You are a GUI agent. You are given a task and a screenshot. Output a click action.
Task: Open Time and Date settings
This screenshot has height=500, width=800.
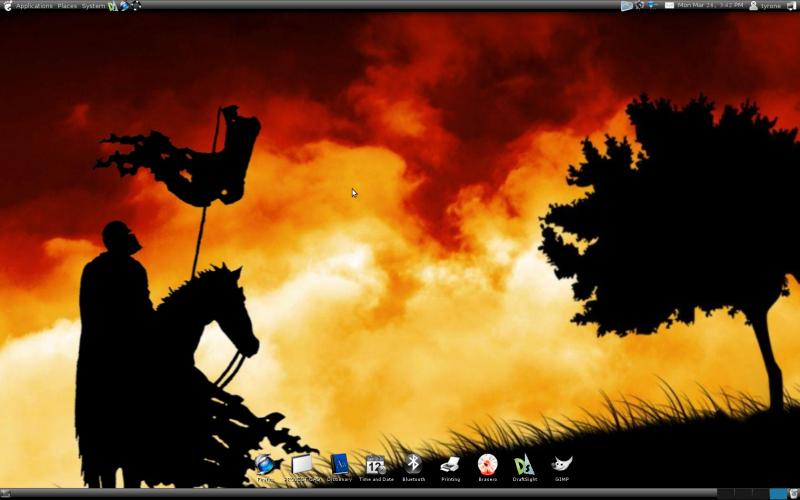[x=376, y=465]
